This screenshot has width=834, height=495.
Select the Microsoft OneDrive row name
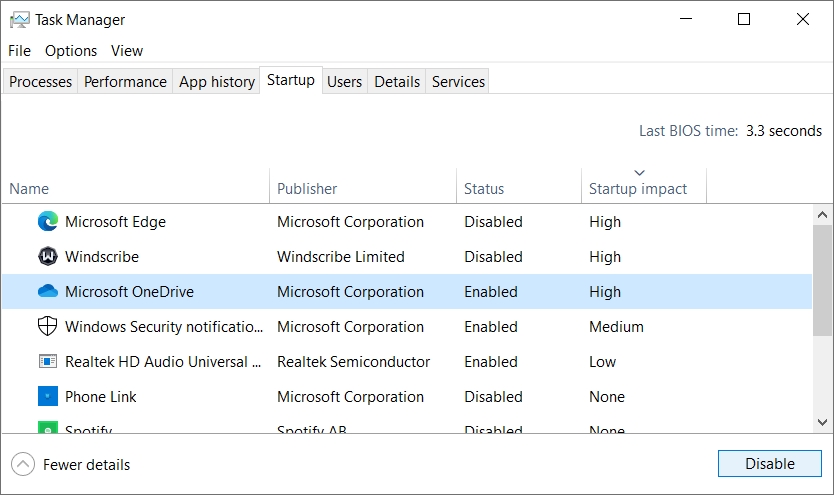pyautogui.click(x=129, y=292)
